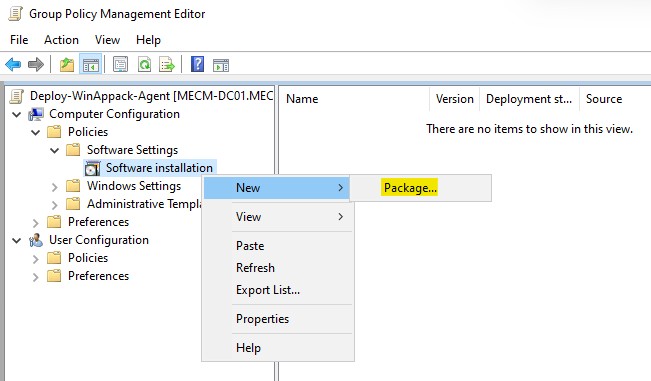
Task: Click the Deploy-WinAppack-Agent policy scroll icon
Action: [17, 96]
